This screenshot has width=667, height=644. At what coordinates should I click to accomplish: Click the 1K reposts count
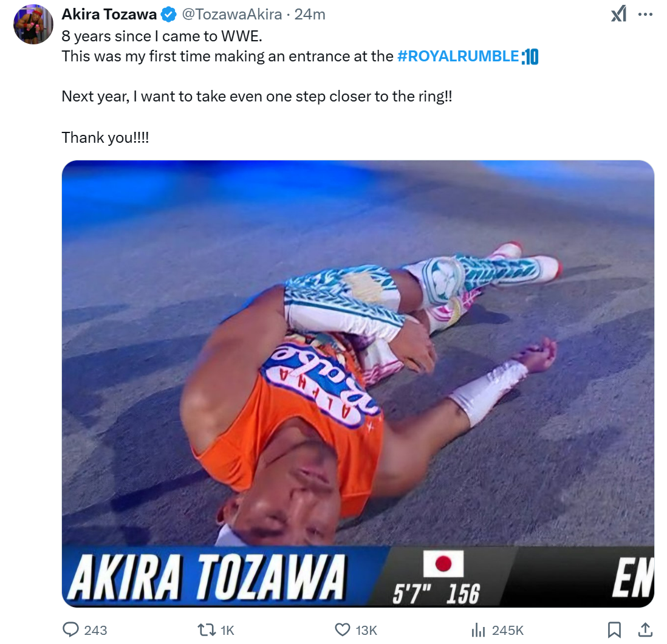click(x=228, y=630)
